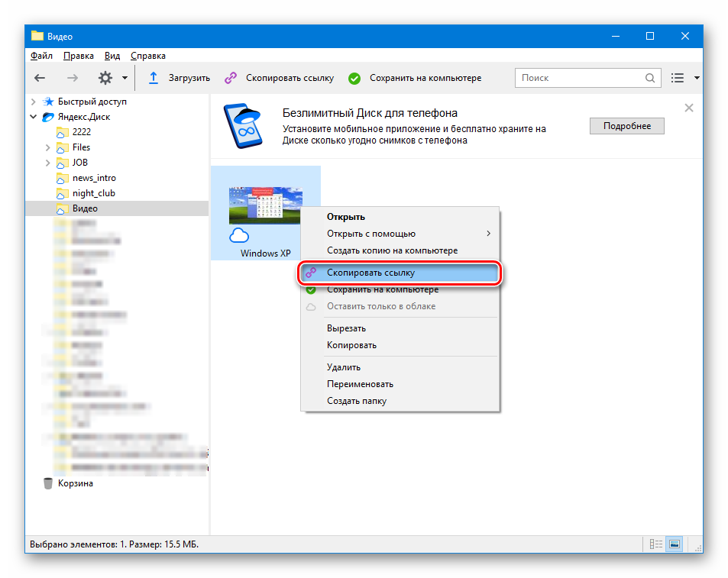Dismiss the Безлимитный Диск banner

(x=689, y=108)
